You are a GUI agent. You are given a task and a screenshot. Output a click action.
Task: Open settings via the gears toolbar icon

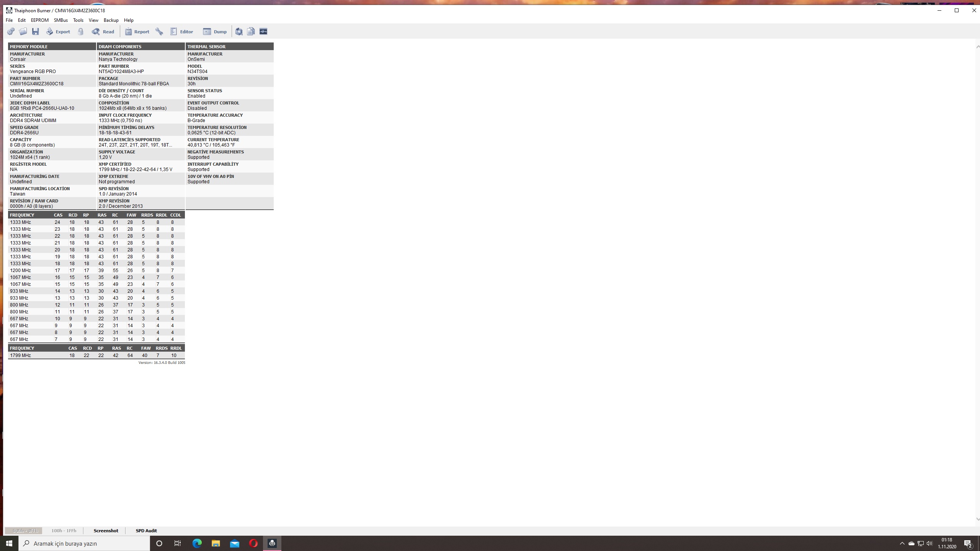point(11,31)
